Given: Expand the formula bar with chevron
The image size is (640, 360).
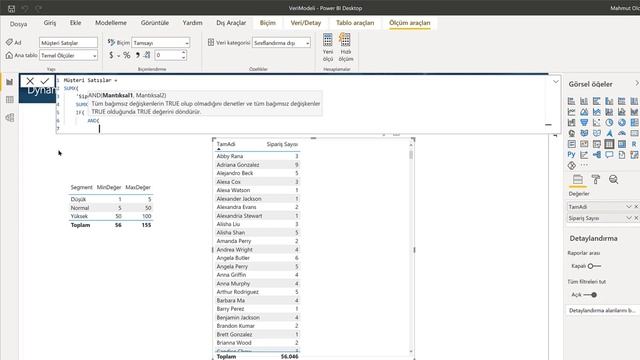Looking at the screenshot, I should [x=556, y=82].
